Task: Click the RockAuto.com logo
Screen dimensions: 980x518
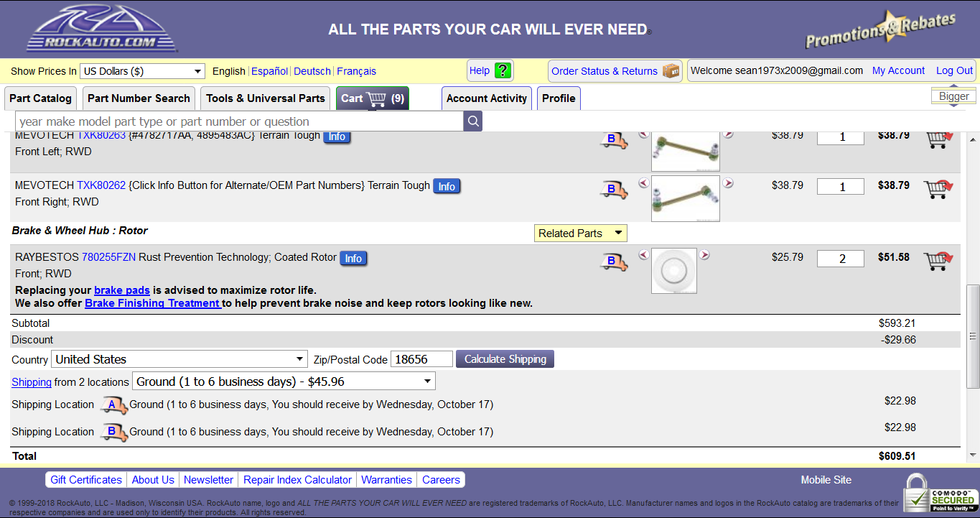Action: (x=101, y=29)
